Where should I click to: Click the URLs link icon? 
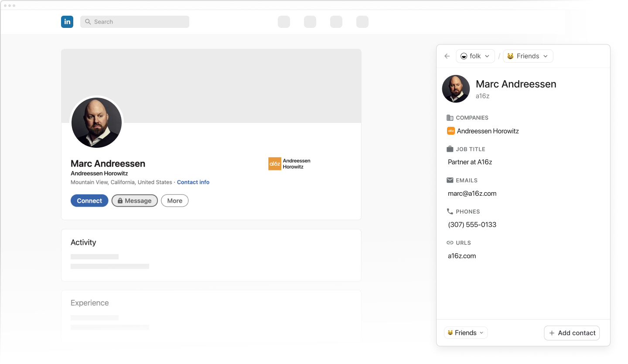[x=450, y=243]
